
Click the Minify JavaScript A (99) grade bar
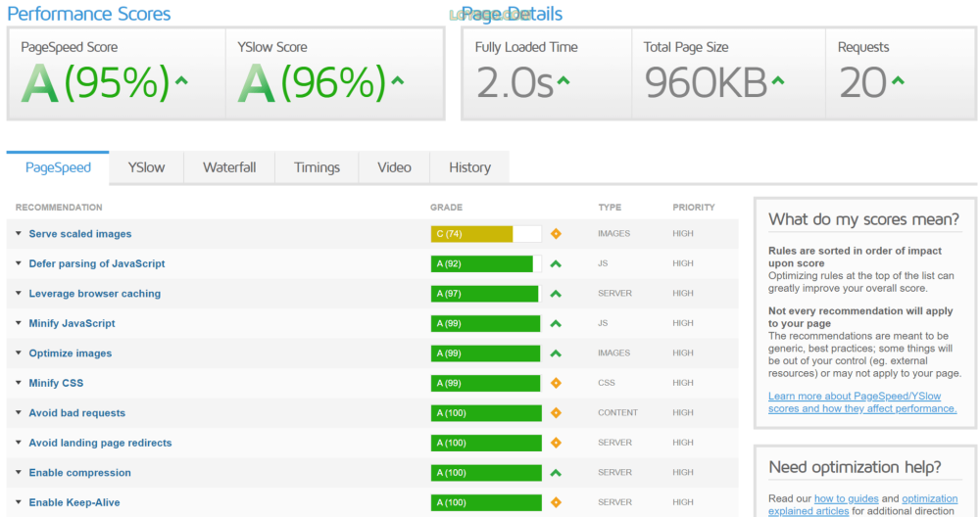pyautogui.click(x=486, y=323)
